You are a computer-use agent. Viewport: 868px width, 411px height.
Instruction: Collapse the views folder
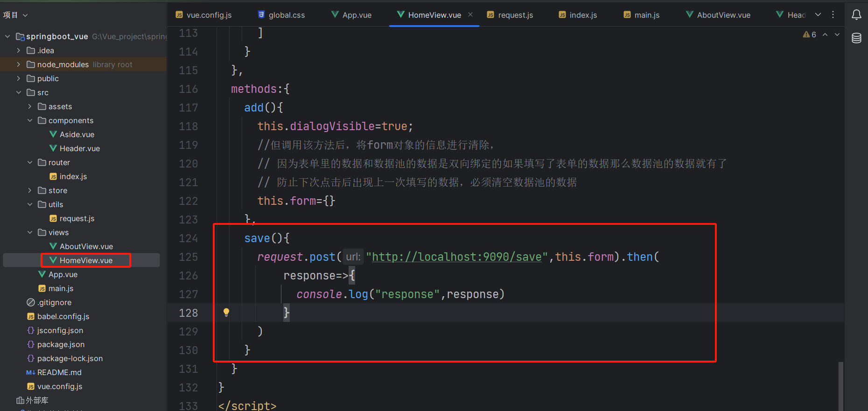30,232
